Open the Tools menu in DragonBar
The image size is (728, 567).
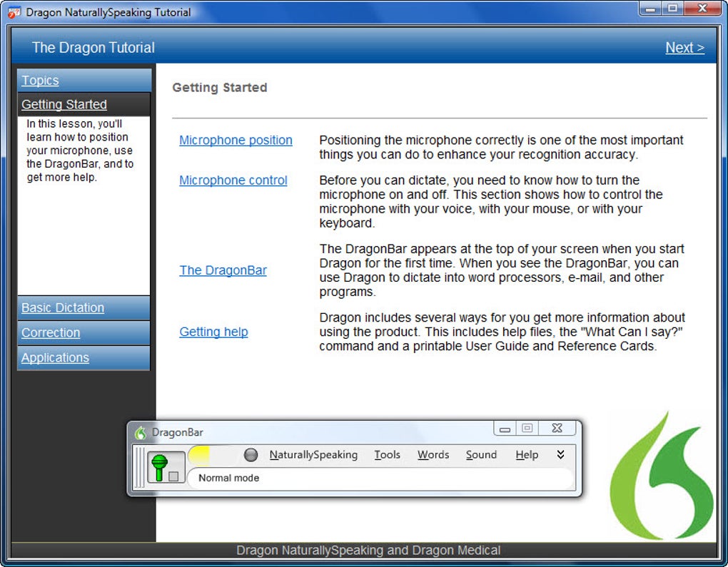point(388,455)
